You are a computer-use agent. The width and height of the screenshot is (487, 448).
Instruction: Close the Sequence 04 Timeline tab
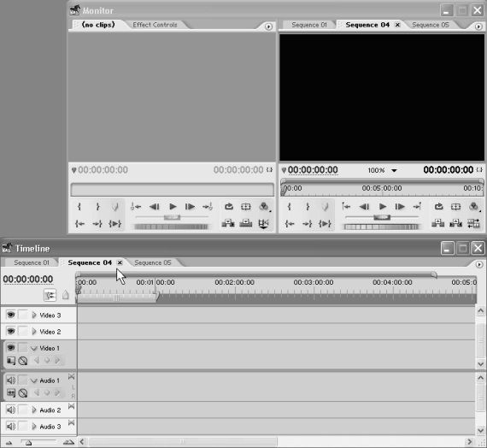pyautogui.click(x=120, y=262)
